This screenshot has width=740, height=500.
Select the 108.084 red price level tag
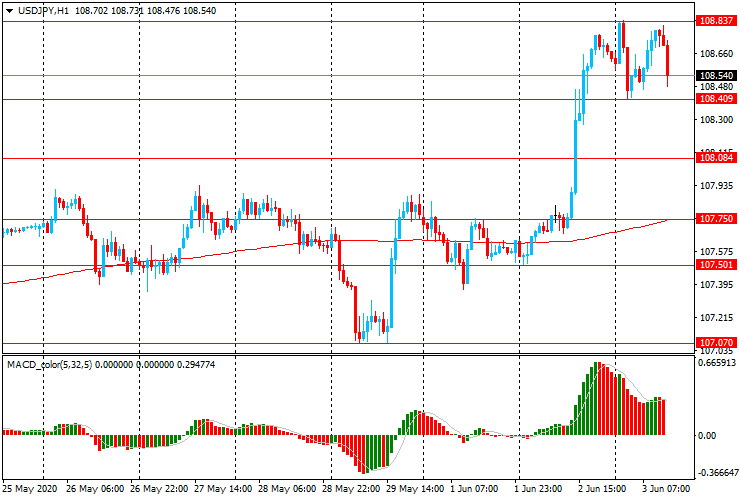pyautogui.click(x=716, y=158)
